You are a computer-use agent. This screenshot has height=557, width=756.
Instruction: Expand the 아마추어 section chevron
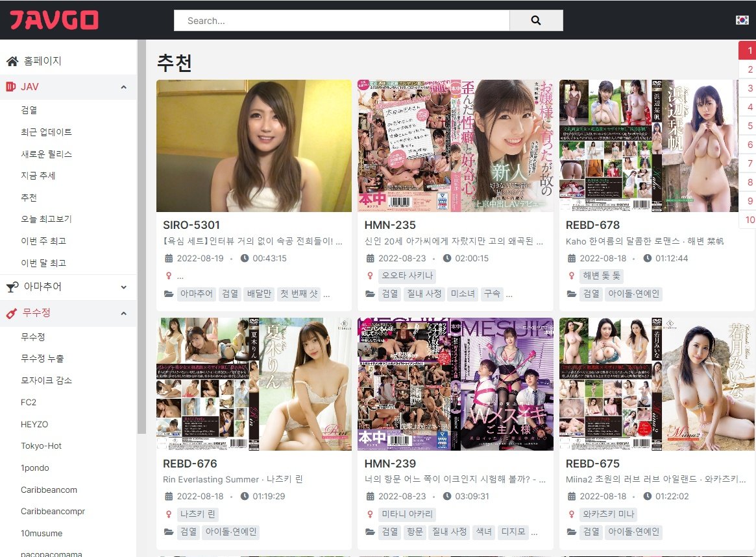click(x=123, y=287)
